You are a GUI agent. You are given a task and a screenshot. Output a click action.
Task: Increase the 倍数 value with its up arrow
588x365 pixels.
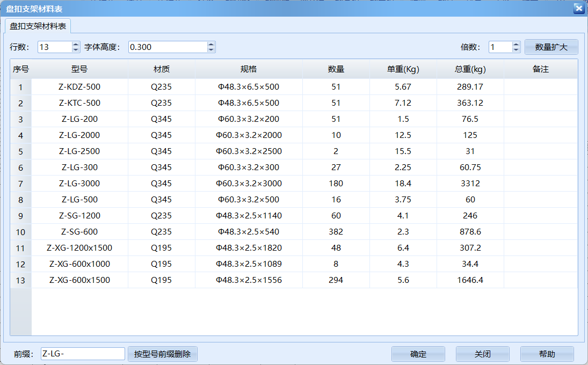pos(515,44)
